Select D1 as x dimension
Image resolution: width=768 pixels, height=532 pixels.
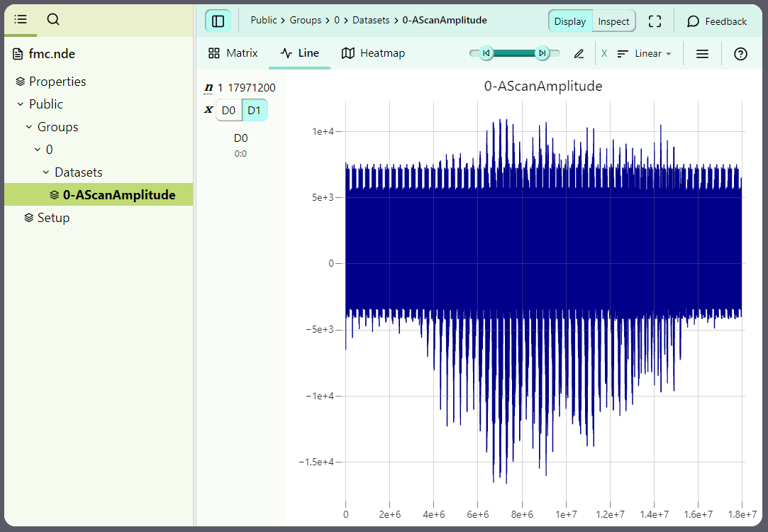click(254, 111)
